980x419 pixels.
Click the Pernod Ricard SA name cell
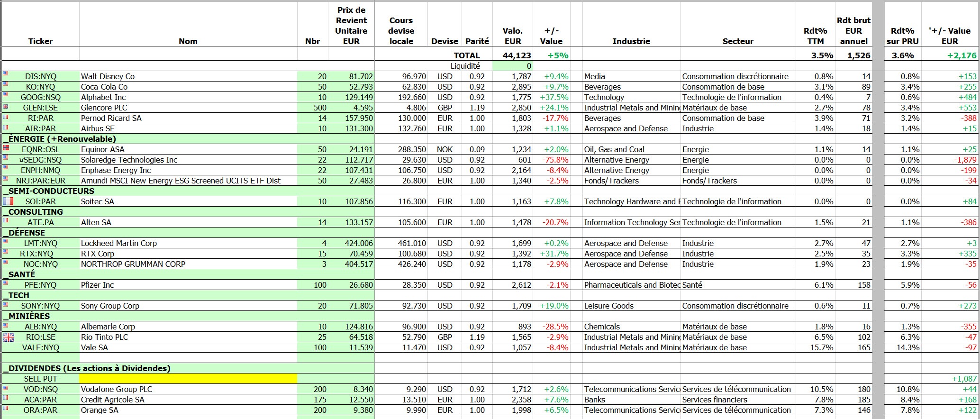coord(188,118)
